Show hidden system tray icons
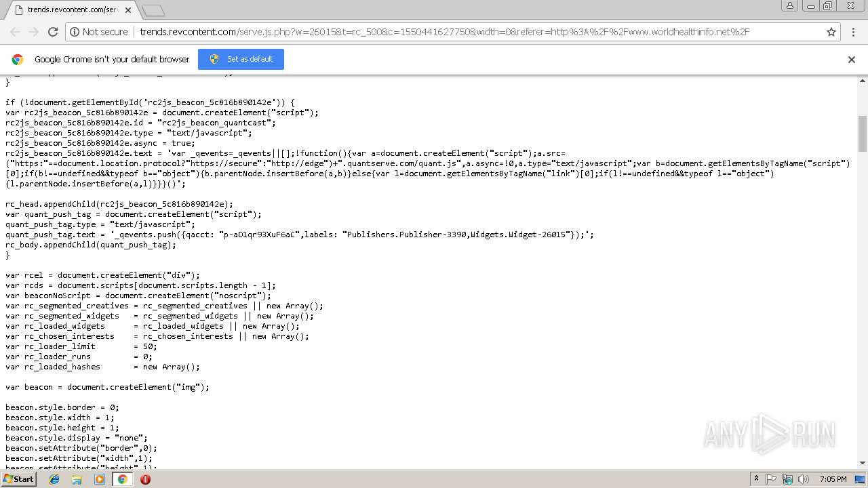Image resolution: width=868 pixels, height=488 pixels. (x=757, y=479)
